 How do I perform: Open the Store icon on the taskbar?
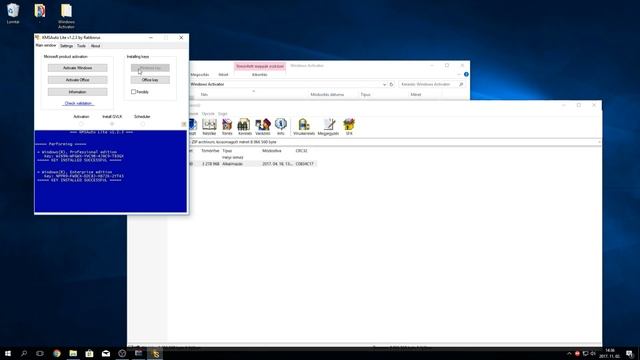(89, 353)
